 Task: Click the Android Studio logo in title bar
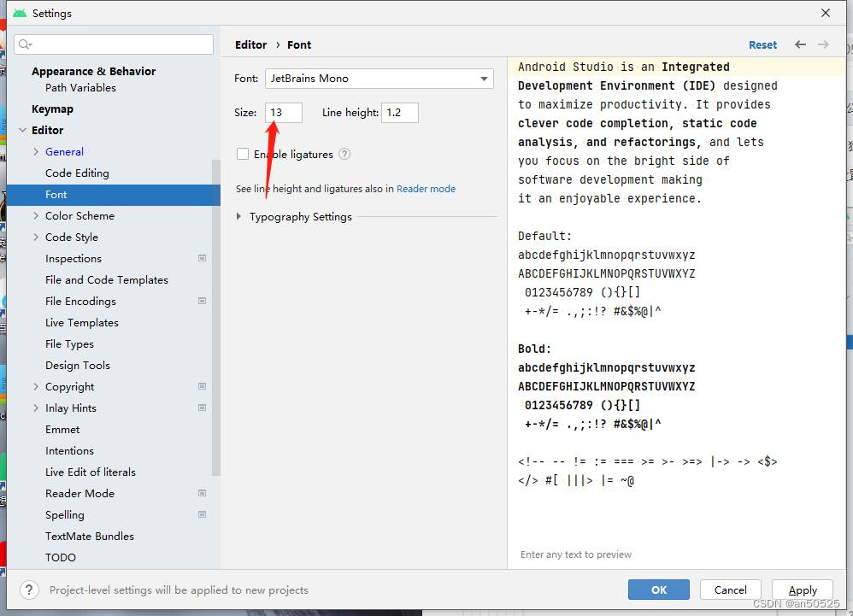click(20, 13)
